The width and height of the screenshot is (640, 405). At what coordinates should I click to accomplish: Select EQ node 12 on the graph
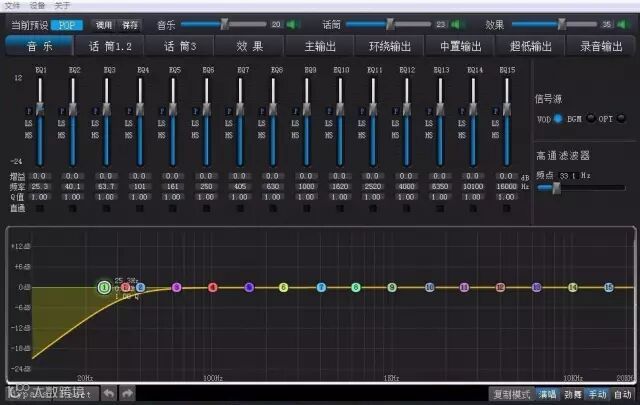(x=500, y=287)
